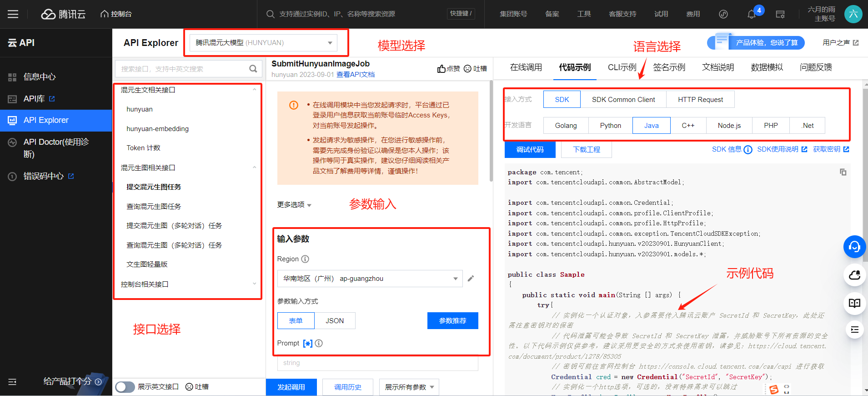Screen dimensions: 868x396
Task: Expand 更多选项
Action: point(294,205)
